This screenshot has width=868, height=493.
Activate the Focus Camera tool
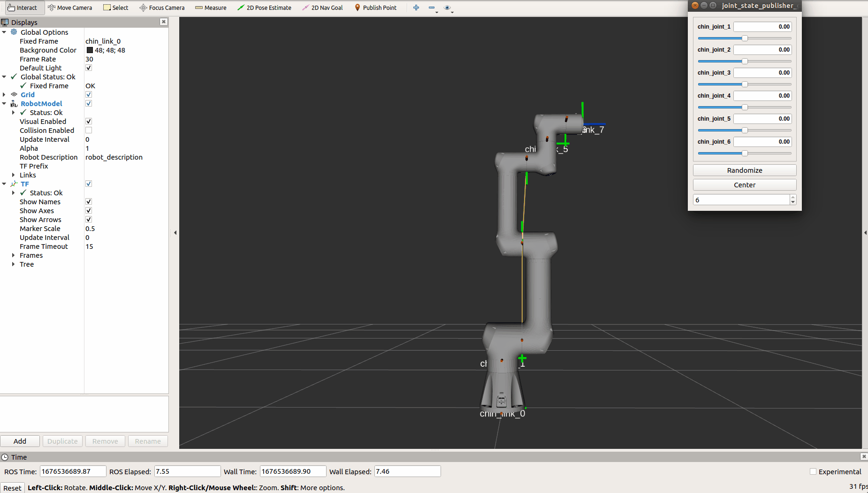coord(162,8)
